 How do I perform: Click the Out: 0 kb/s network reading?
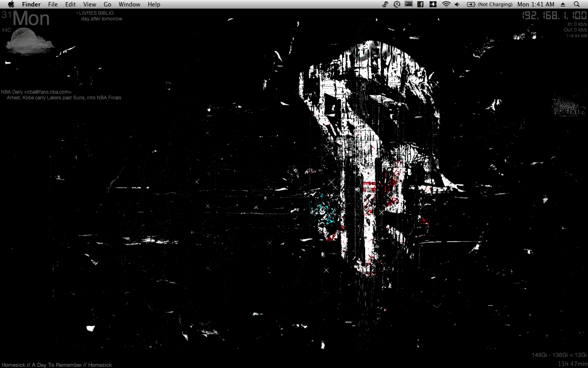point(575,30)
